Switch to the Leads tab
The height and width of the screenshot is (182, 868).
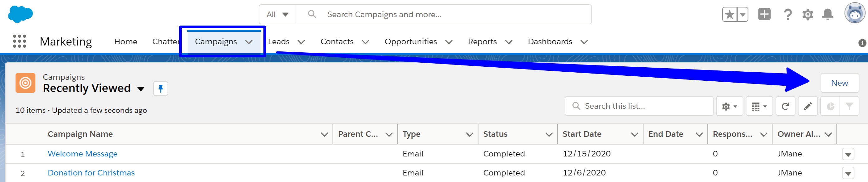coord(279,42)
